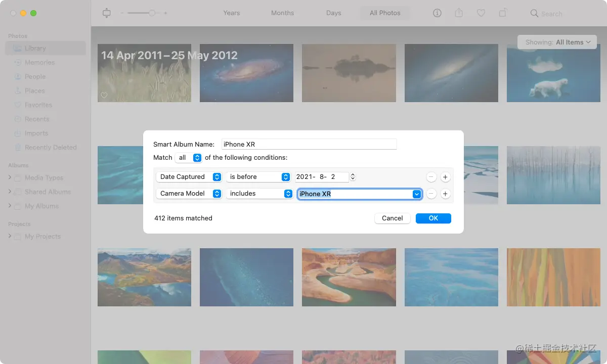607x364 pixels.
Task: Click the Favorite heart icon in toolbar
Action: point(481,13)
